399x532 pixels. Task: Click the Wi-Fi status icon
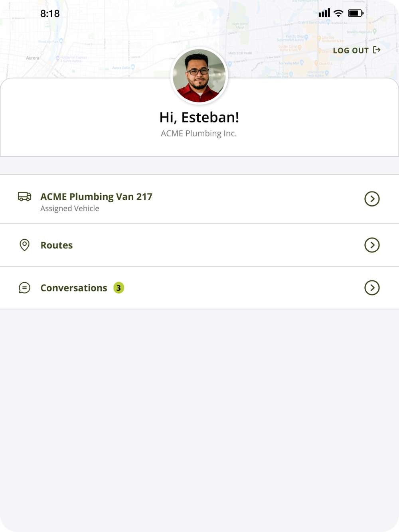[338, 13]
